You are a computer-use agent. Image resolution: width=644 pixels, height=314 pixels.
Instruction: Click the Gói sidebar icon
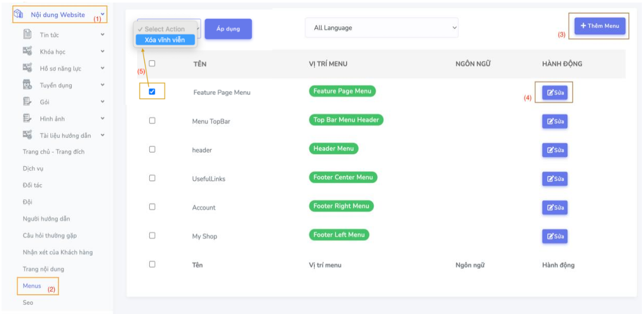[x=28, y=102]
